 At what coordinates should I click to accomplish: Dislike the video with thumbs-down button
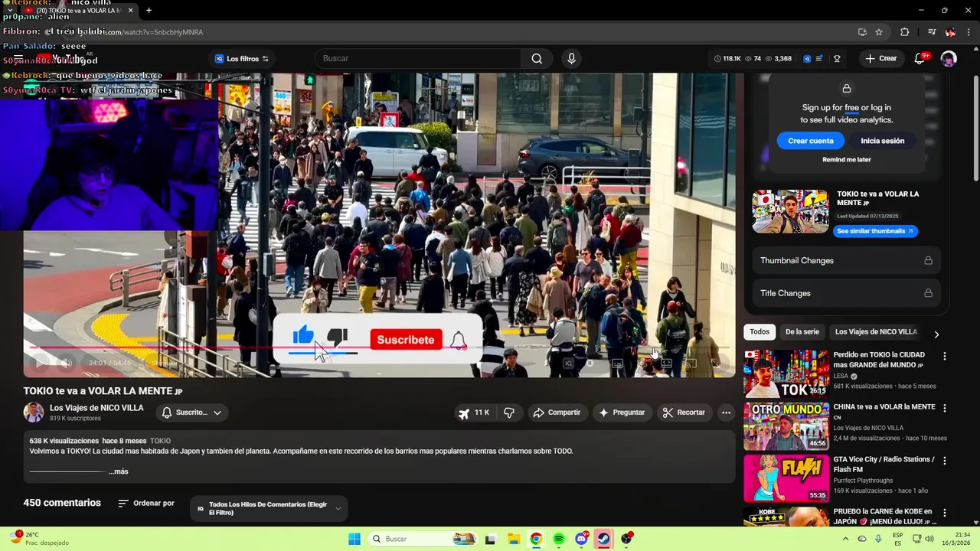tap(508, 412)
